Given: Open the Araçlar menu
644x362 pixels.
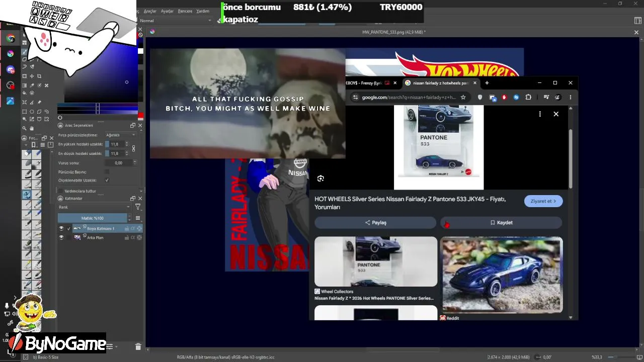Looking at the screenshot, I should [150, 11].
